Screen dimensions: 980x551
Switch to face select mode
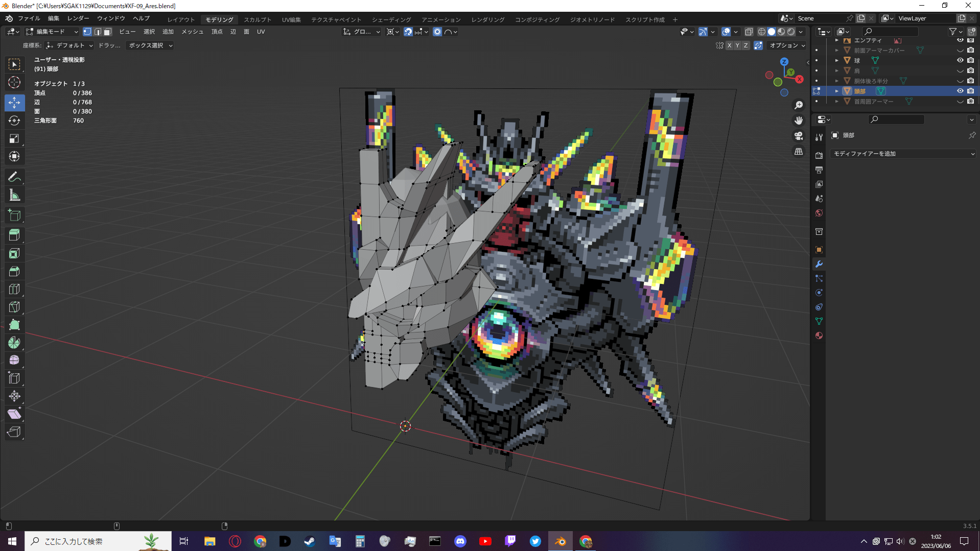(x=107, y=32)
